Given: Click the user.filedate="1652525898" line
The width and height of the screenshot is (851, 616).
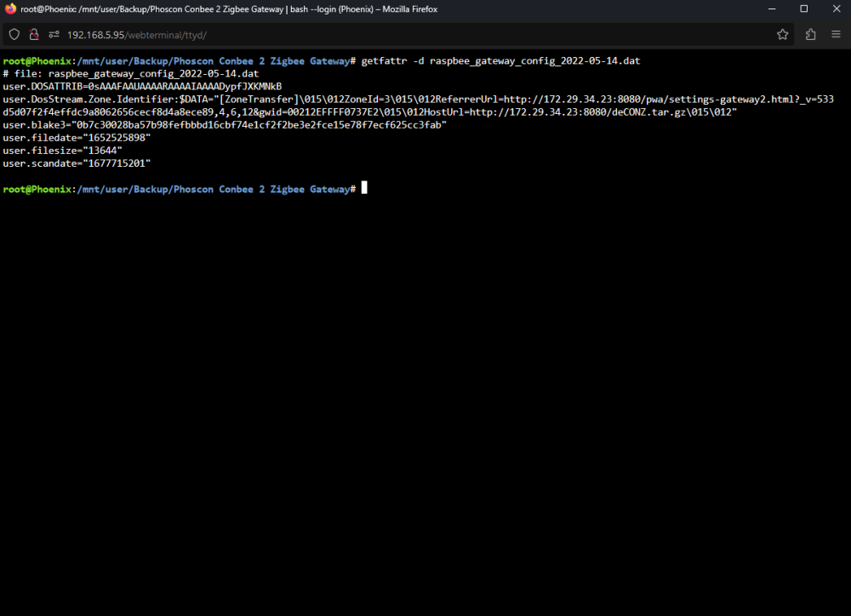Looking at the screenshot, I should click(77, 138).
